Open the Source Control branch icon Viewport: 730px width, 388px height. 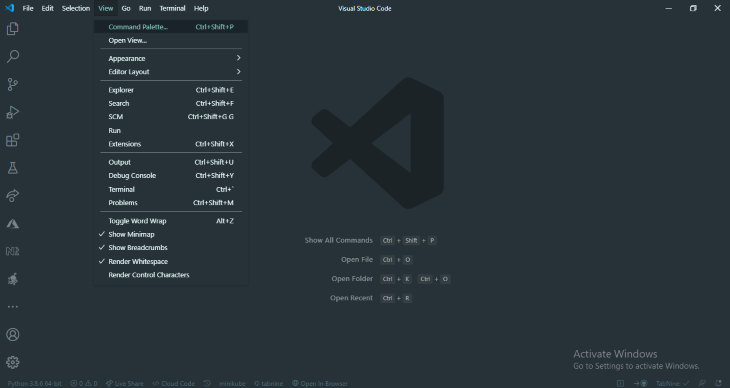13,84
